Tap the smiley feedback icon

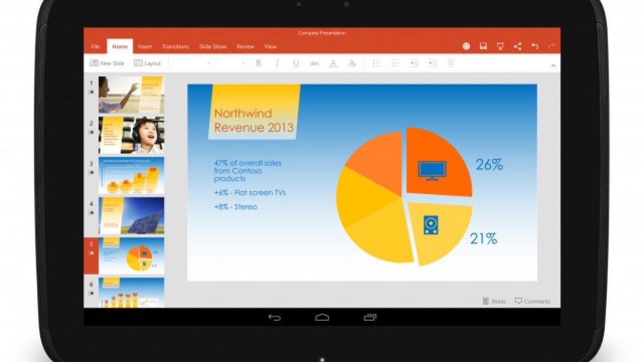(466, 47)
